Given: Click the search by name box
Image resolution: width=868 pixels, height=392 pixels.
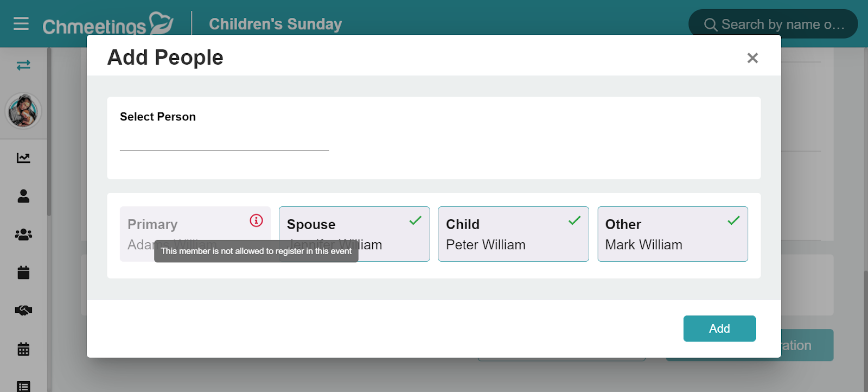Looking at the screenshot, I should (774, 24).
